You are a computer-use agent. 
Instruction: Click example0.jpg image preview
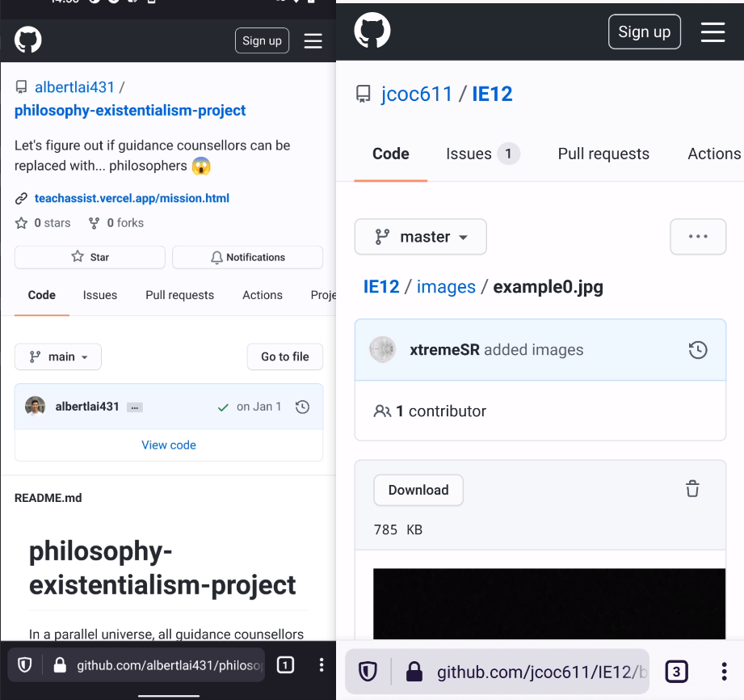(x=549, y=604)
